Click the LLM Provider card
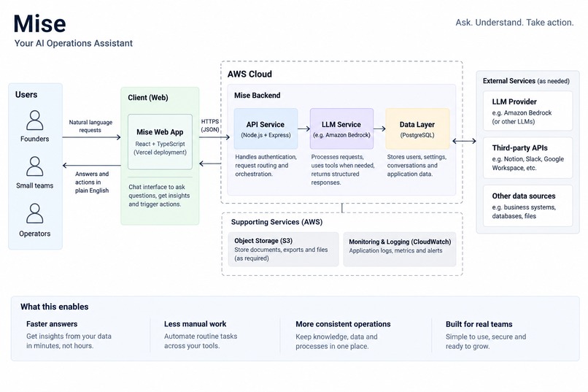Viewport: 588px width, 392px height. tap(528, 111)
